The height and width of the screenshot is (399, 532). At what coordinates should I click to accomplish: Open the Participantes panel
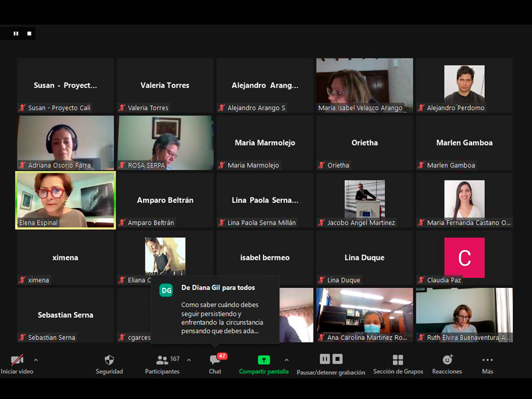pyautogui.click(x=162, y=360)
